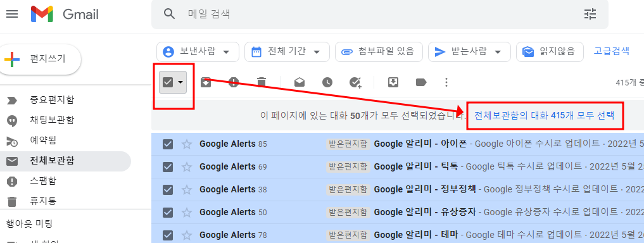Open the more options three-dot menu
This screenshot has width=644, height=243.
coord(446,82)
